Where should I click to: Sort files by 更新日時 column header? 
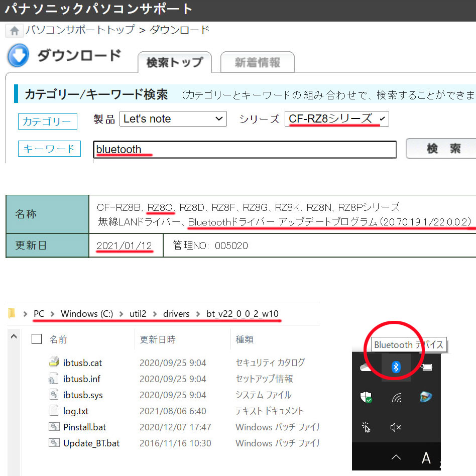click(158, 339)
